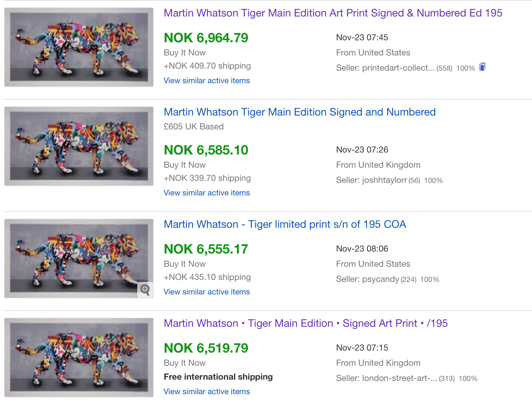Click seller name joshhtaylorr
Image resolution: width=532 pixels, height=410 pixels.
pos(384,180)
